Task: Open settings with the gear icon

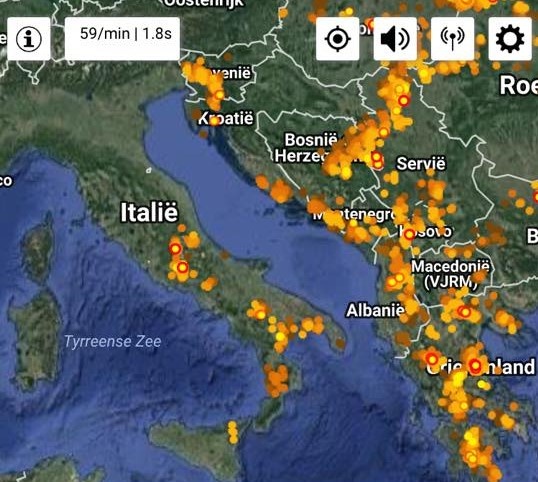Action: tap(510, 39)
